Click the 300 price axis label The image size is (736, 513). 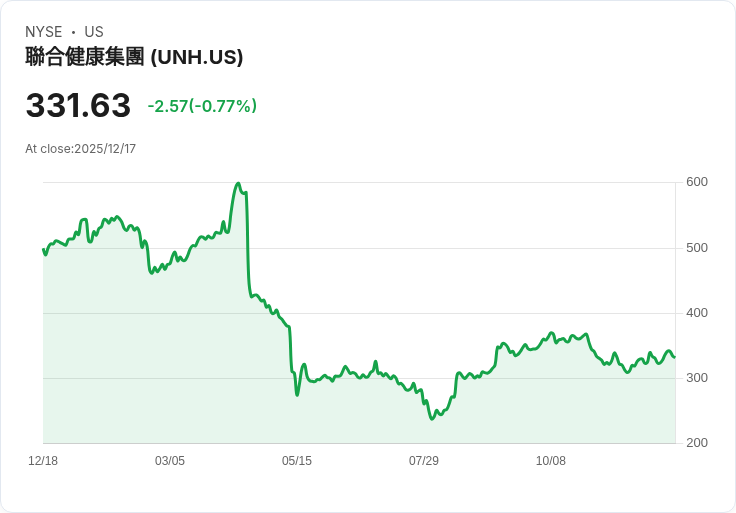tap(697, 378)
